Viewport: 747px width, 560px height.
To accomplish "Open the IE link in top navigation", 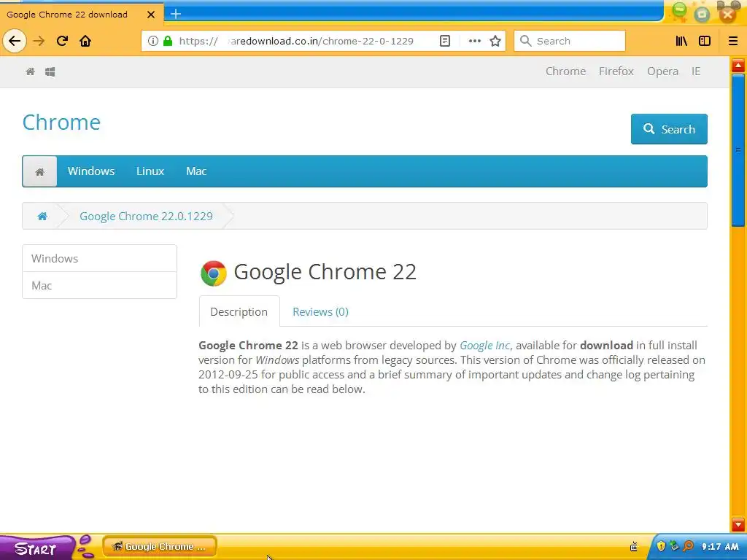I will point(696,71).
